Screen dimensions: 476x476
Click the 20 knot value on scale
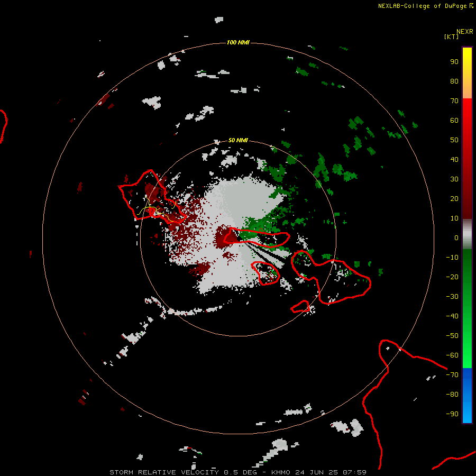click(454, 198)
